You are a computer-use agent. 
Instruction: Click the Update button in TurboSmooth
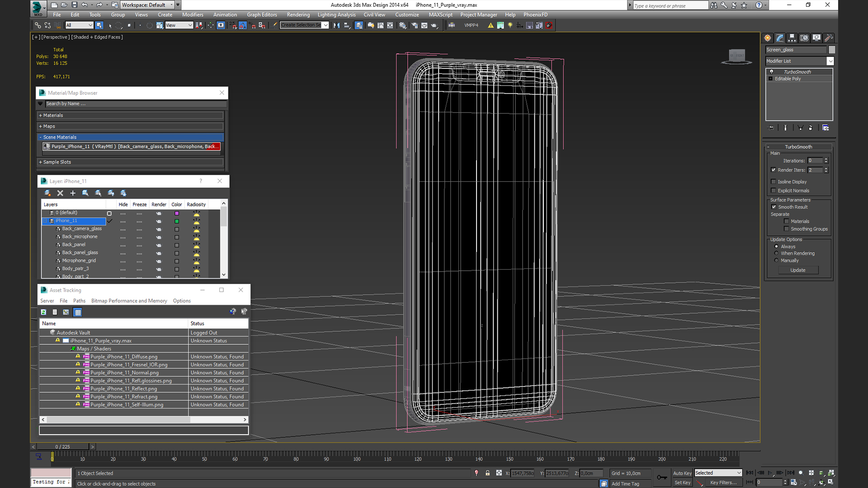point(798,270)
